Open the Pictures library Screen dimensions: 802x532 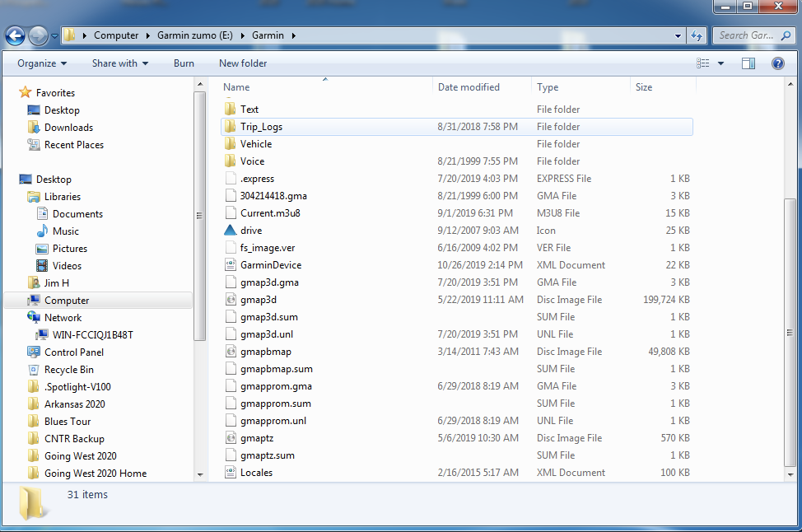[x=69, y=249]
